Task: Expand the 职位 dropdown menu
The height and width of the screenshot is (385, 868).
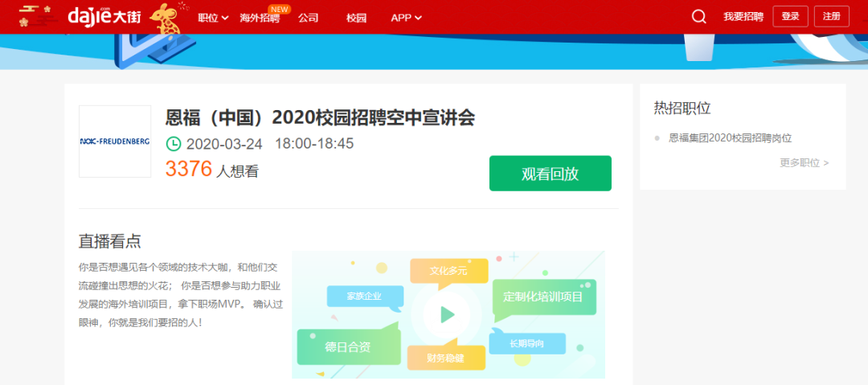Action: coord(213,18)
